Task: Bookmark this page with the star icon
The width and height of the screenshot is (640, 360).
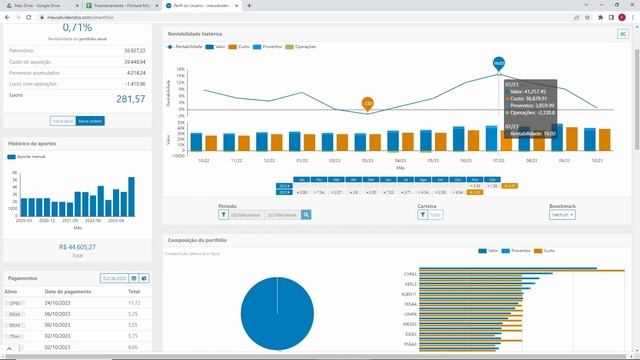Action: coord(587,18)
